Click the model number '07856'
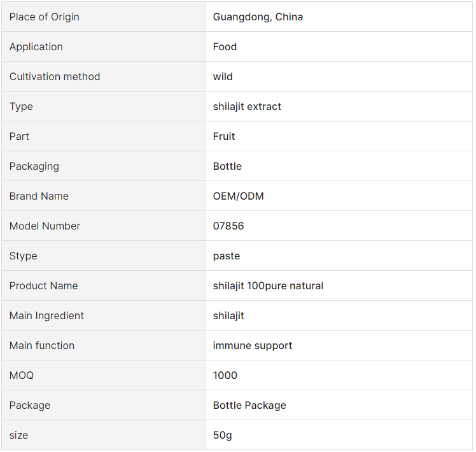This screenshot has width=476, height=452. [228, 226]
